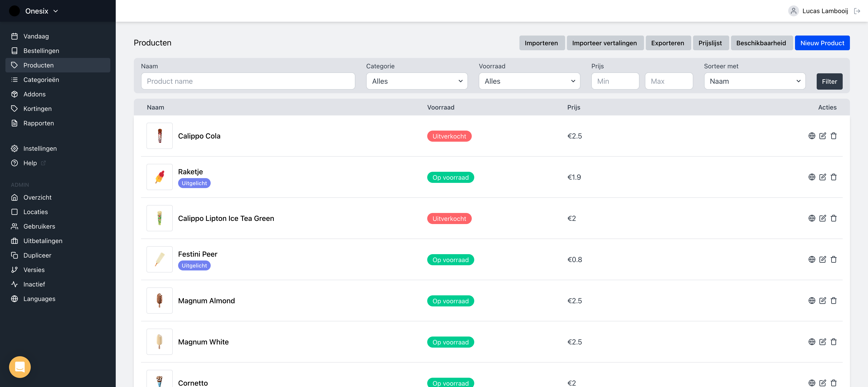Screen dimensions: 868x387
Task: Create a Nieuw Product
Action: (822, 43)
